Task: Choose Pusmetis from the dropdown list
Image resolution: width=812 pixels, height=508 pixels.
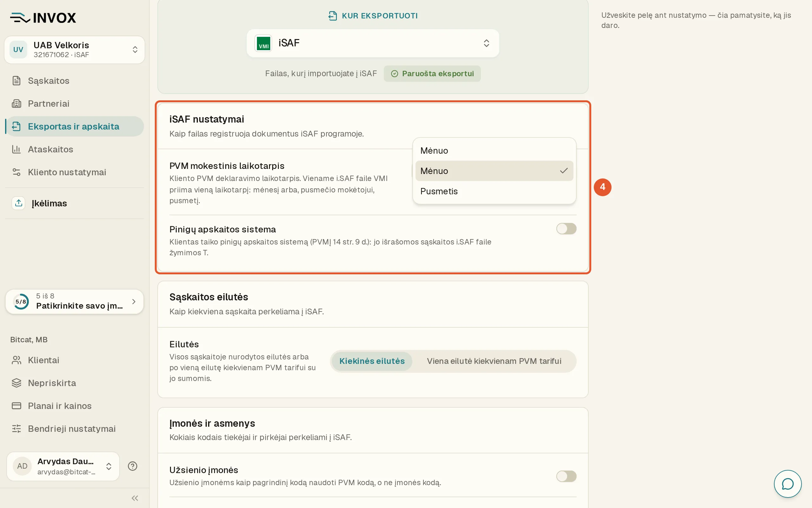Action: click(494, 191)
